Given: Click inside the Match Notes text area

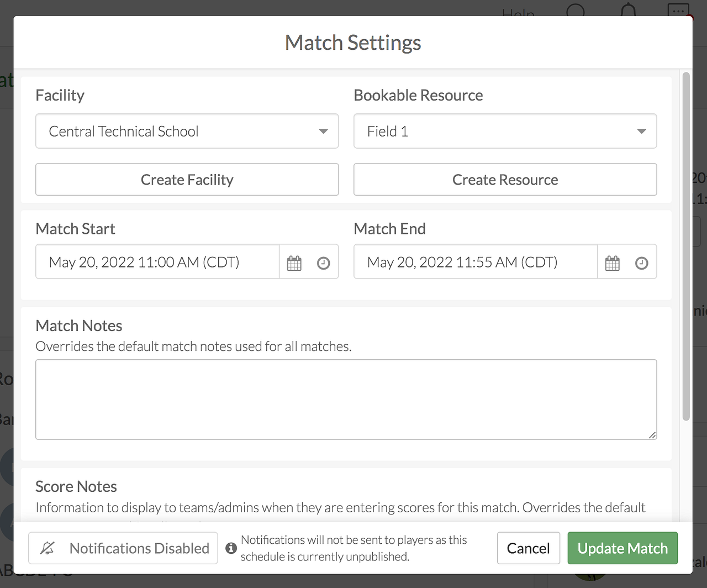Looking at the screenshot, I should [x=346, y=400].
